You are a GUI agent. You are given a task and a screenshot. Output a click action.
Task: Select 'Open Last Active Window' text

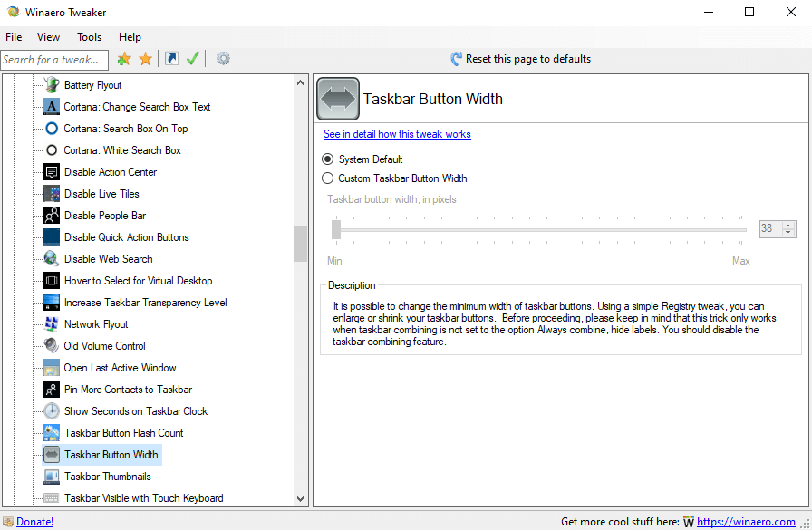(121, 368)
